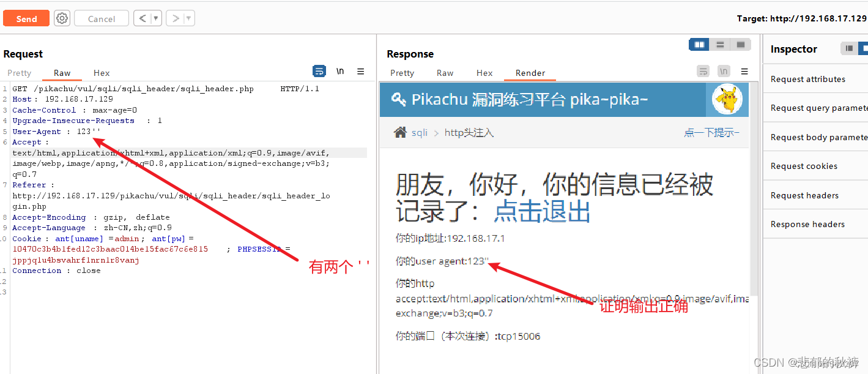Toggle \n display in the Request editor
The height and width of the screenshot is (374, 868).
[340, 71]
